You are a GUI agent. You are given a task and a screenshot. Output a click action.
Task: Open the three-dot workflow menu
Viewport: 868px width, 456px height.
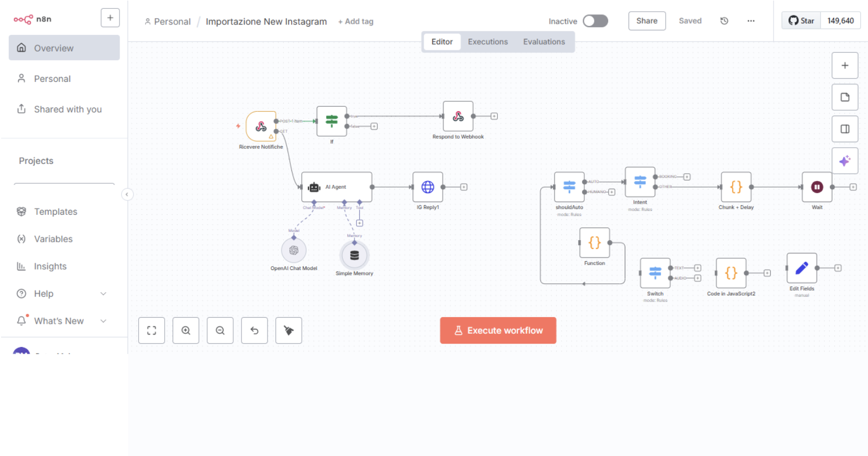pos(751,21)
